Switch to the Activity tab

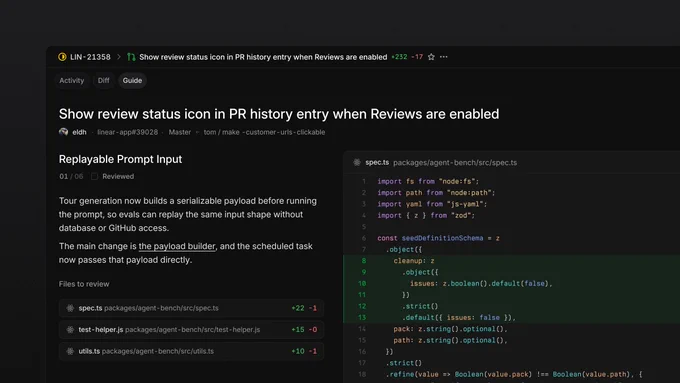point(72,80)
